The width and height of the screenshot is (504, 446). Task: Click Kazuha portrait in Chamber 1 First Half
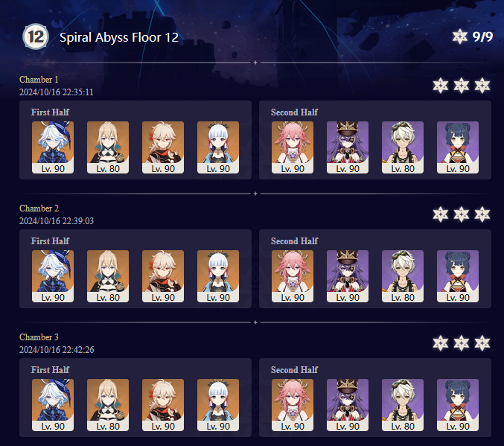pos(163,147)
